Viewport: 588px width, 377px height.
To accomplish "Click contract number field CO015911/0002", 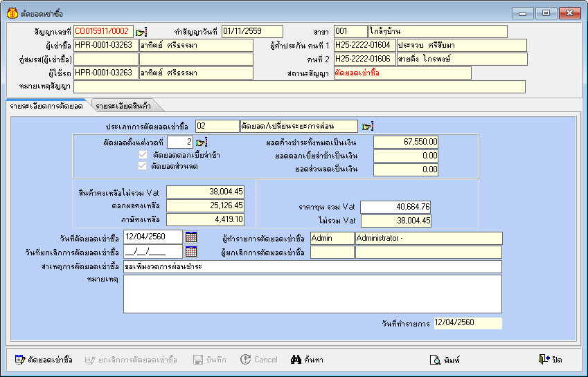I will [x=103, y=31].
